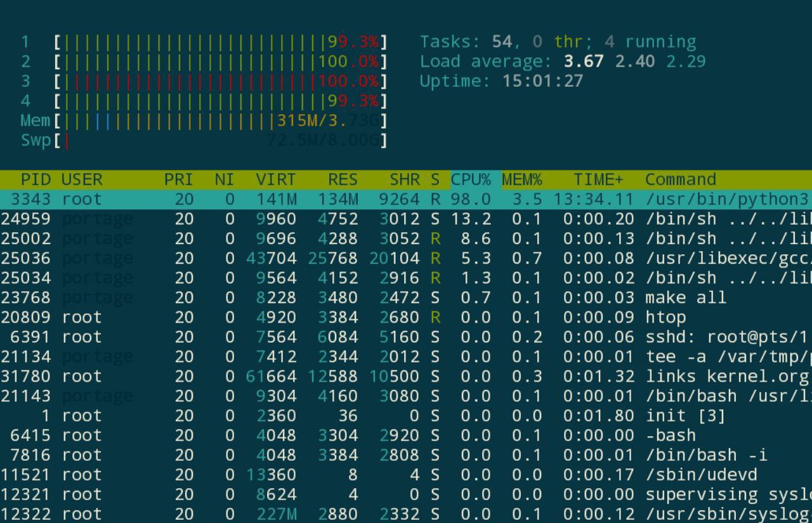Select the 'tee -a /var/tmp' row
The width and height of the screenshot is (812, 523).
pos(406,356)
